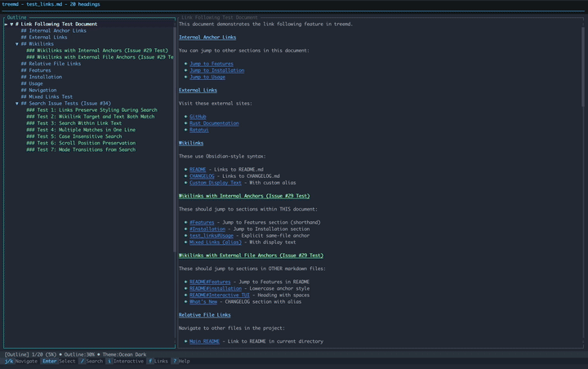Follow the Jump to Features link
Image resolution: width=588 pixels, height=369 pixels.
click(212, 64)
